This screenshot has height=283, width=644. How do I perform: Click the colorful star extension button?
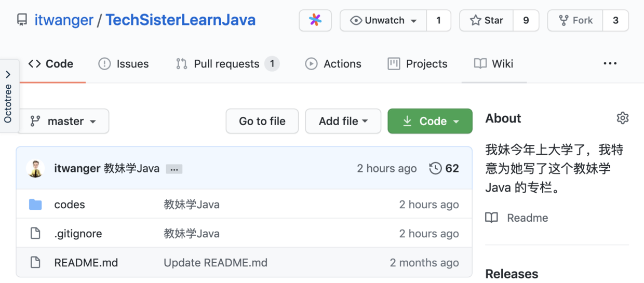coord(315,20)
